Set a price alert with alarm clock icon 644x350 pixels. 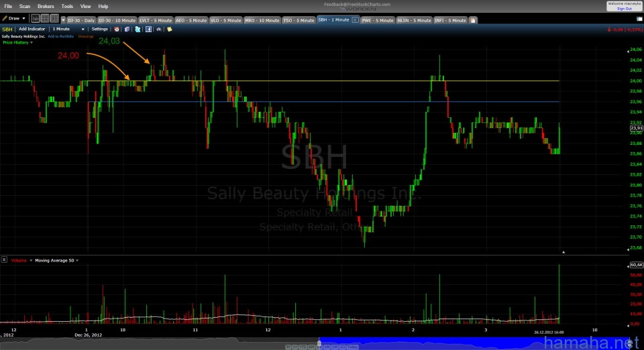(x=117, y=29)
